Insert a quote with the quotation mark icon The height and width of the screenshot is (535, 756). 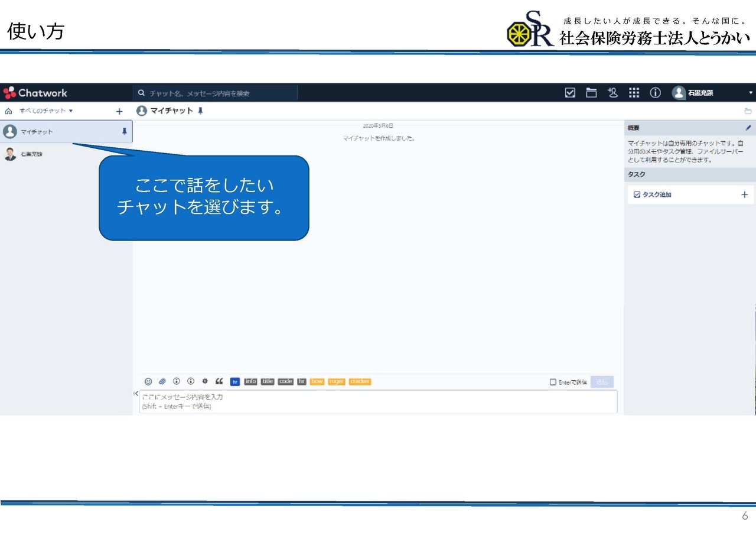[x=219, y=382]
